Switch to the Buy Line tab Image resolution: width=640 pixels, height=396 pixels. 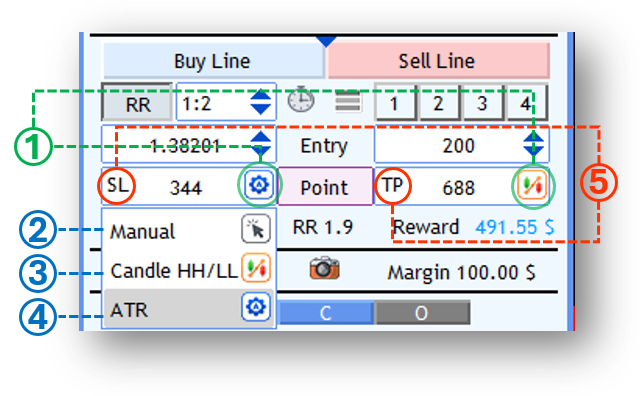click(213, 61)
